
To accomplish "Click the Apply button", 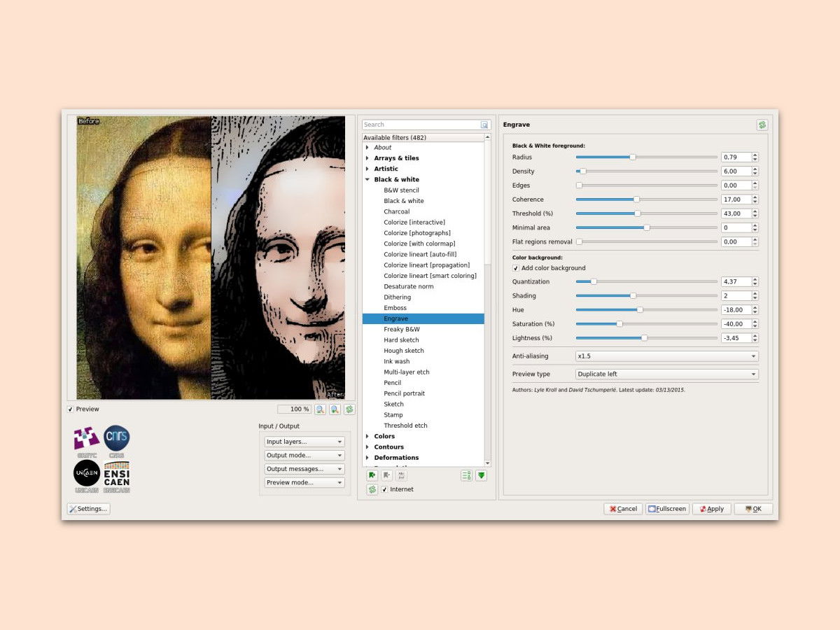I will pos(712,509).
